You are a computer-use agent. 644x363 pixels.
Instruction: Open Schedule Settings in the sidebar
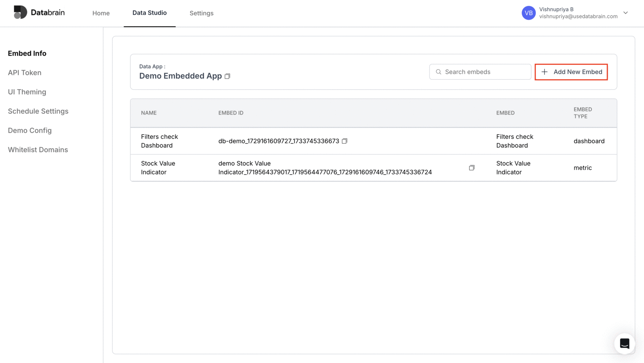click(38, 111)
